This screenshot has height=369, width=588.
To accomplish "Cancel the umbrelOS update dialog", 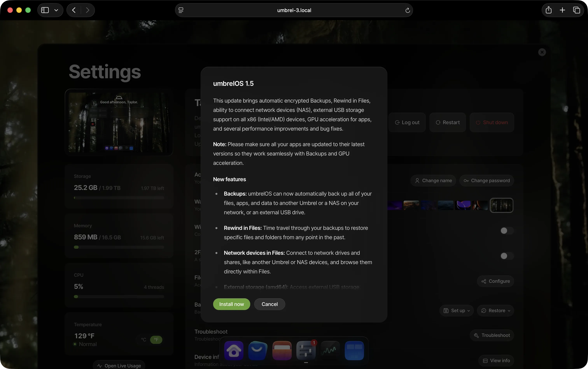I will click(x=269, y=304).
